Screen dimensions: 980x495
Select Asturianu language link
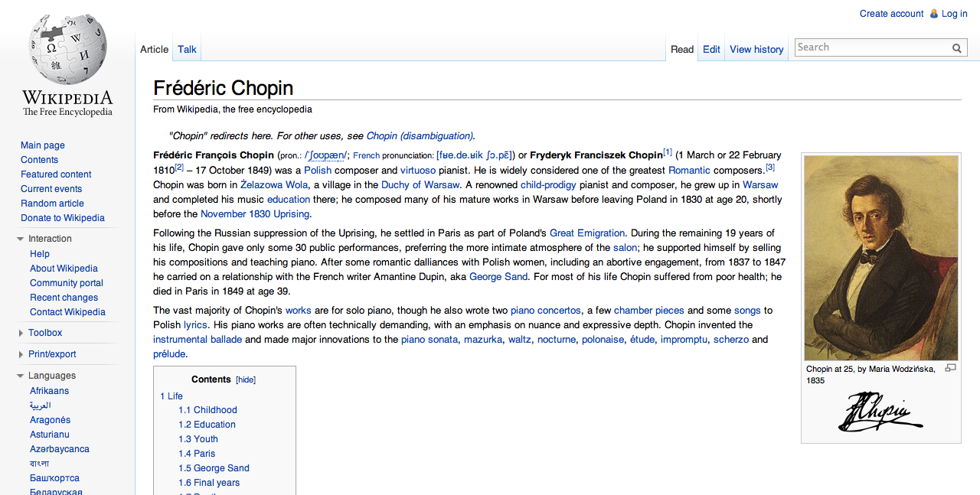click(x=50, y=435)
